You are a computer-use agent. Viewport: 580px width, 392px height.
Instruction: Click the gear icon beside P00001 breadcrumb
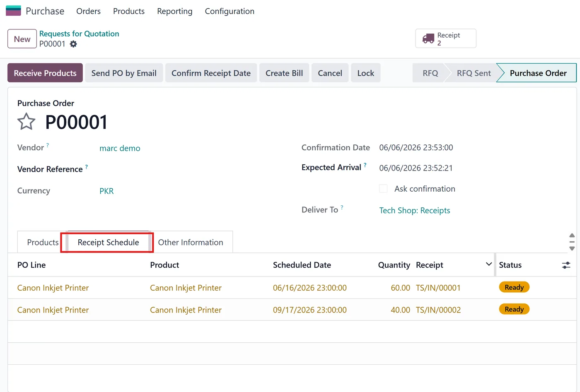pyautogui.click(x=73, y=44)
